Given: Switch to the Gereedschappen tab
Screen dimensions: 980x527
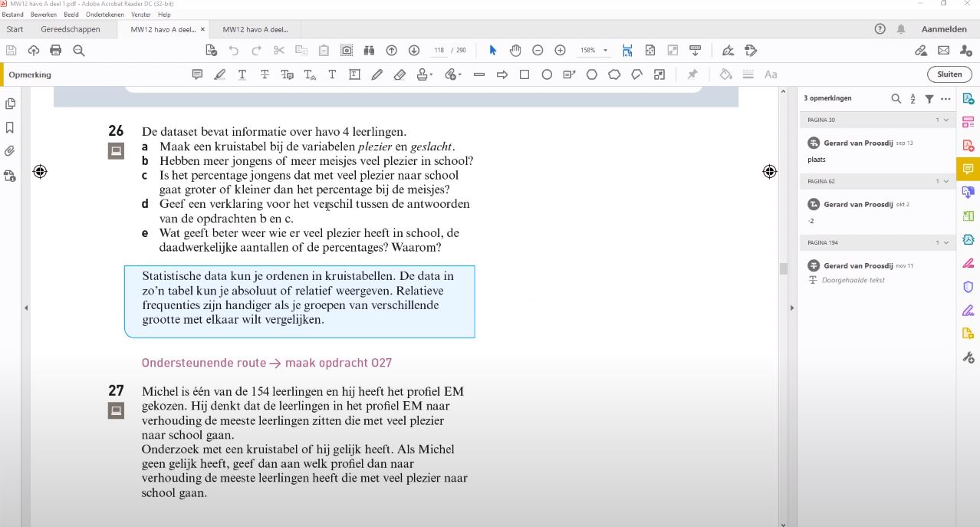Looking at the screenshot, I should 71,29.
